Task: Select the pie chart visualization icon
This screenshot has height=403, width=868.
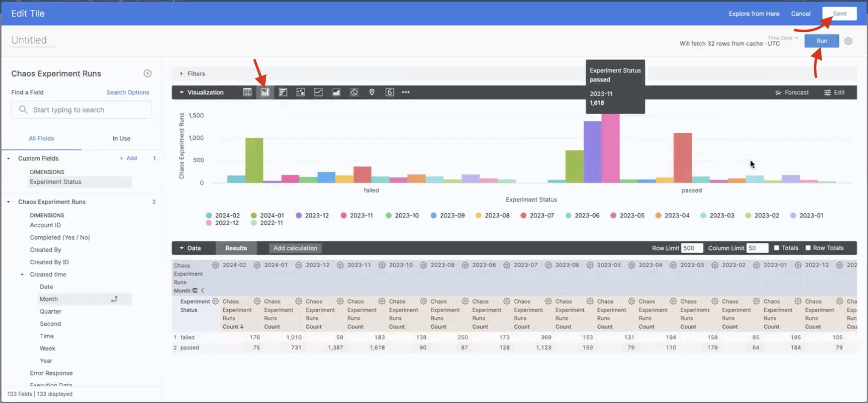Action: (354, 92)
